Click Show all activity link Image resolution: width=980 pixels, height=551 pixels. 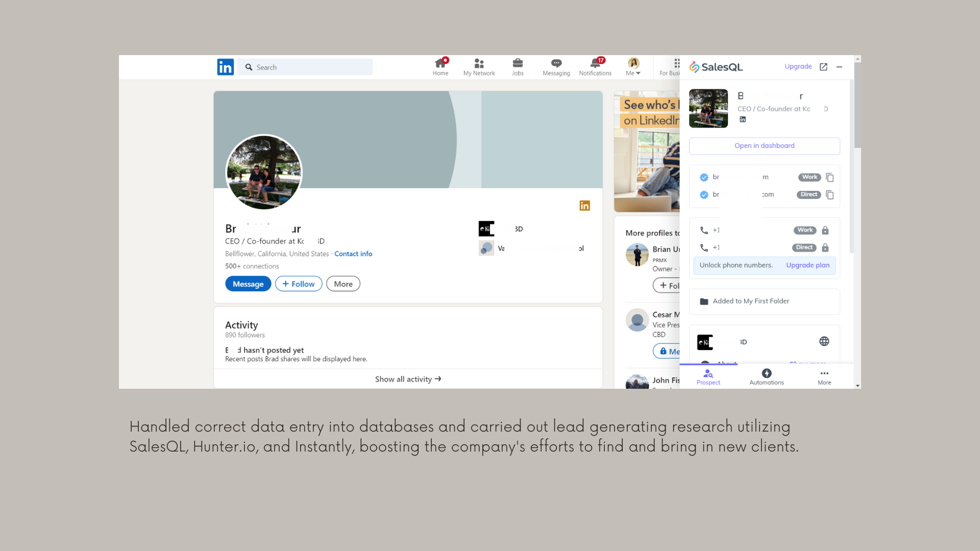pos(408,379)
